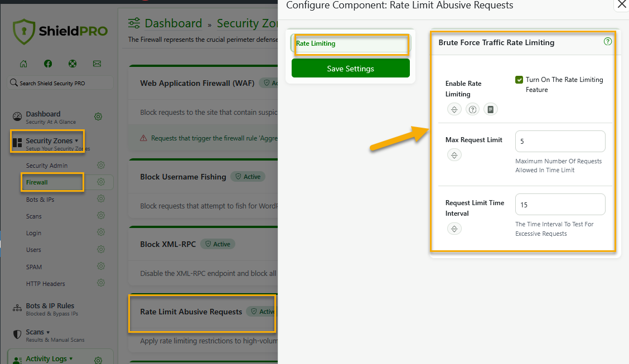This screenshot has width=629, height=364.
Task: Open Bots & IPs submenu item
Action: (40, 200)
